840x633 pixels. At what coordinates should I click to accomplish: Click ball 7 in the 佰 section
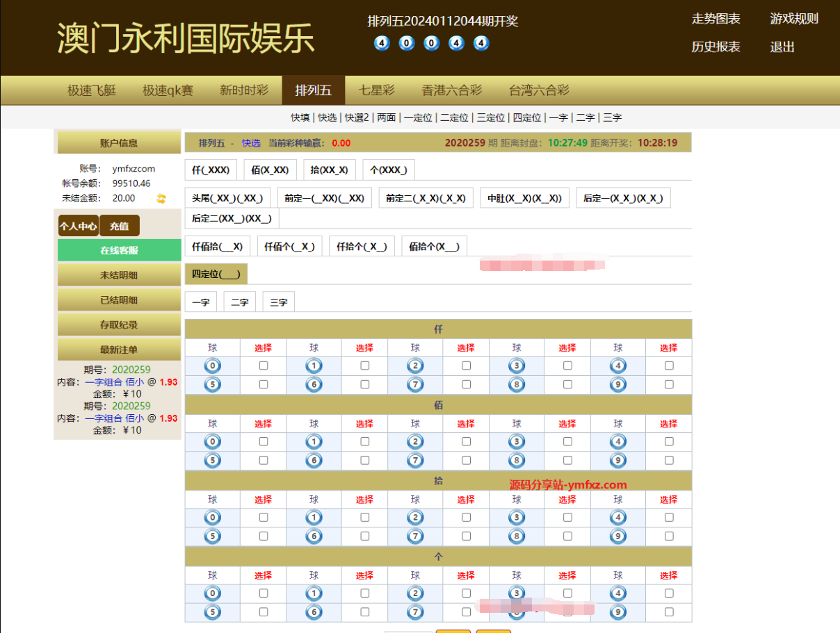click(415, 460)
